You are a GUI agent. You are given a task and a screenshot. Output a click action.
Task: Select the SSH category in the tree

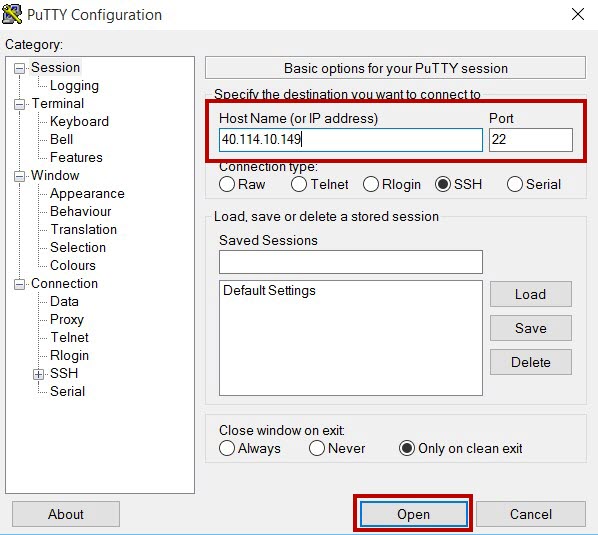coord(64,373)
